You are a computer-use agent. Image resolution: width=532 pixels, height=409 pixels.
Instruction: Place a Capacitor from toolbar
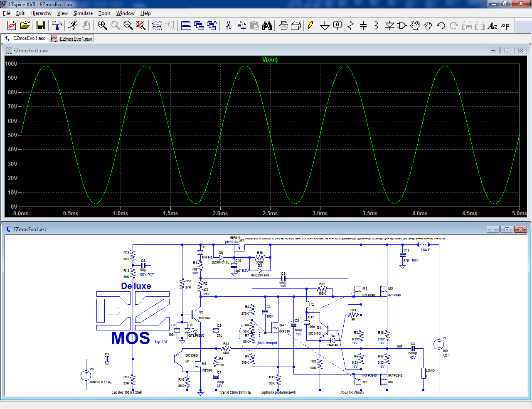(363, 26)
